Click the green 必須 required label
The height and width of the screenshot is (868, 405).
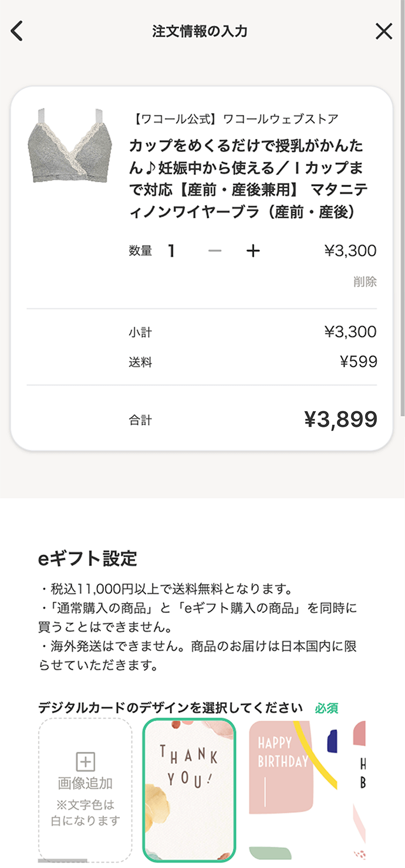(x=326, y=708)
